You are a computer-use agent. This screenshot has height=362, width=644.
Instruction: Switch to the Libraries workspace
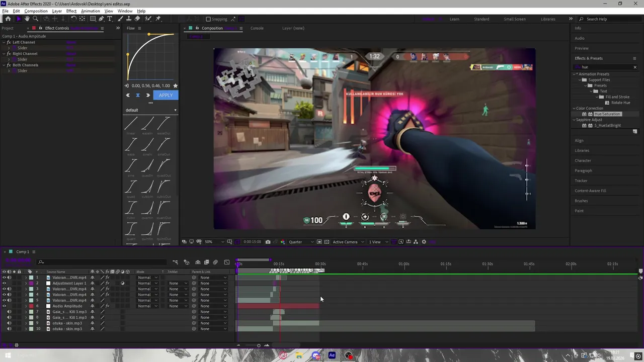[548, 19]
